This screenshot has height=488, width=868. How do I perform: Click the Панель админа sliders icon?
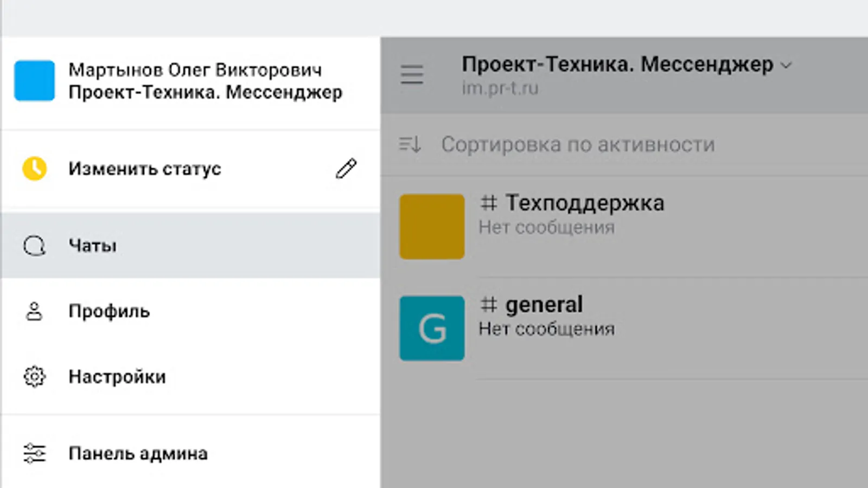(x=34, y=453)
